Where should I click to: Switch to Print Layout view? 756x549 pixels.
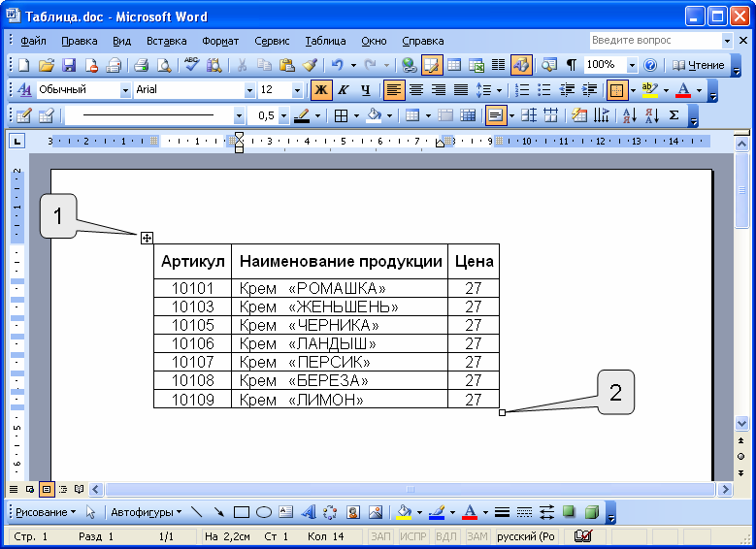[x=47, y=489]
